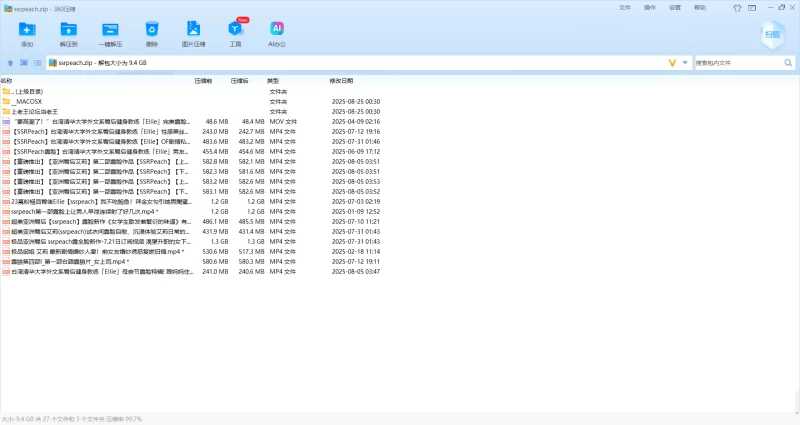This screenshot has width=800, height=425.
Task: Open the 帮助 menu
Action: click(699, 8)
